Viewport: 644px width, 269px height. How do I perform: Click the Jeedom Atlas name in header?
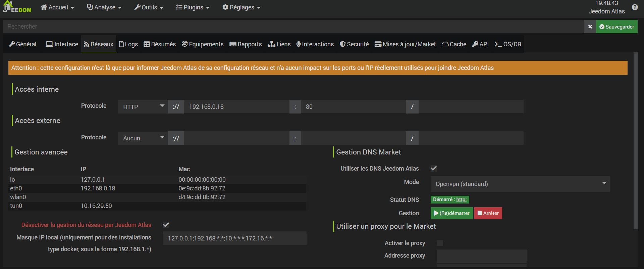606,11
